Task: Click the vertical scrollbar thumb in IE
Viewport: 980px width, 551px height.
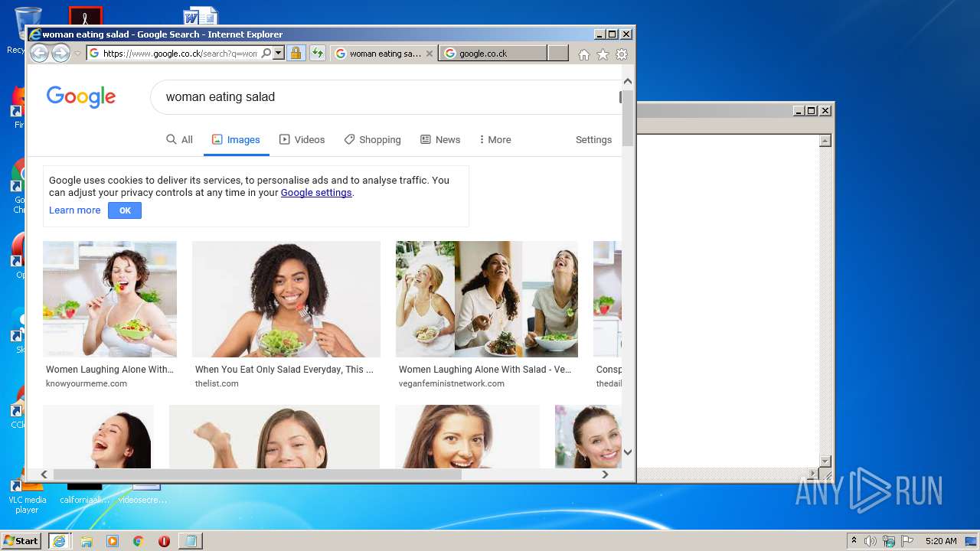Action: (x=628, y=118)
